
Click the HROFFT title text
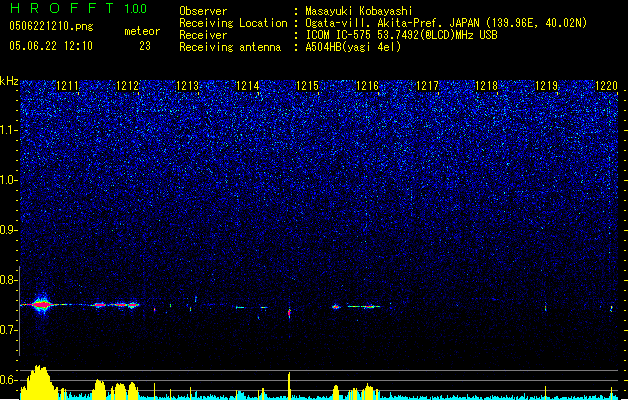tap(62, 8)
